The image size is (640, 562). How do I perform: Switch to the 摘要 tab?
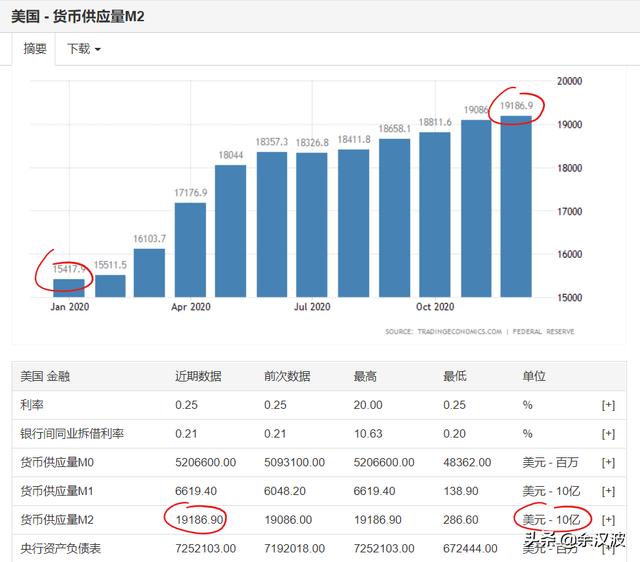(35, 49)
